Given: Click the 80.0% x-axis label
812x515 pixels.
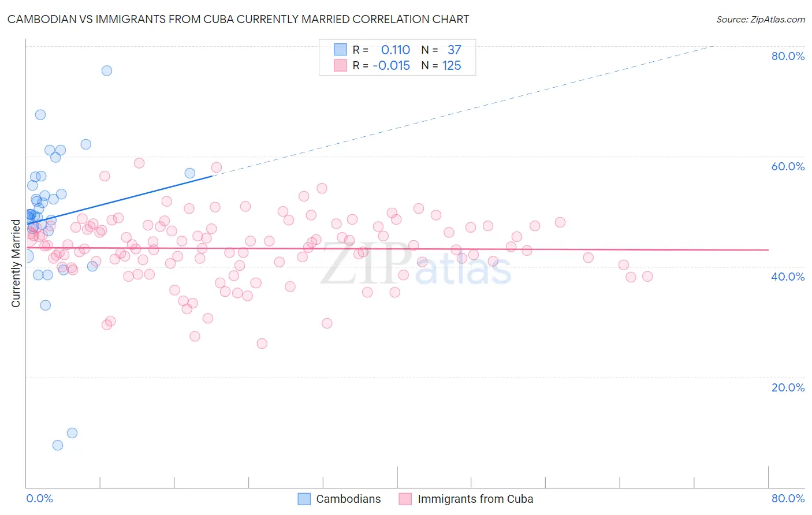Looking at the screenshot, I should pyautogui.click(x=788, y=498).
